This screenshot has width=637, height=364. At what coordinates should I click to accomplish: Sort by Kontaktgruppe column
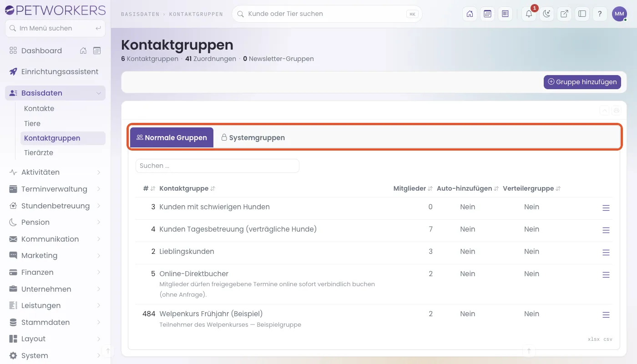coord(187,188)
